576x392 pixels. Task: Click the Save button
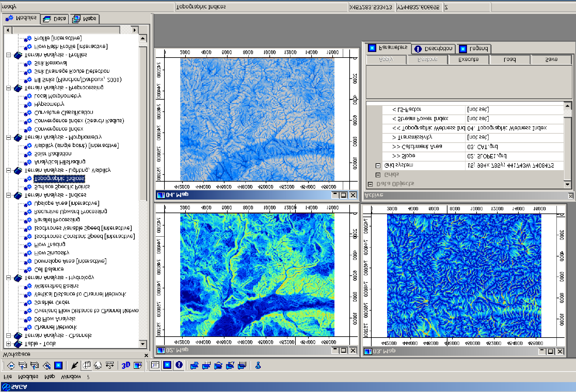click(x=551, y=59)
